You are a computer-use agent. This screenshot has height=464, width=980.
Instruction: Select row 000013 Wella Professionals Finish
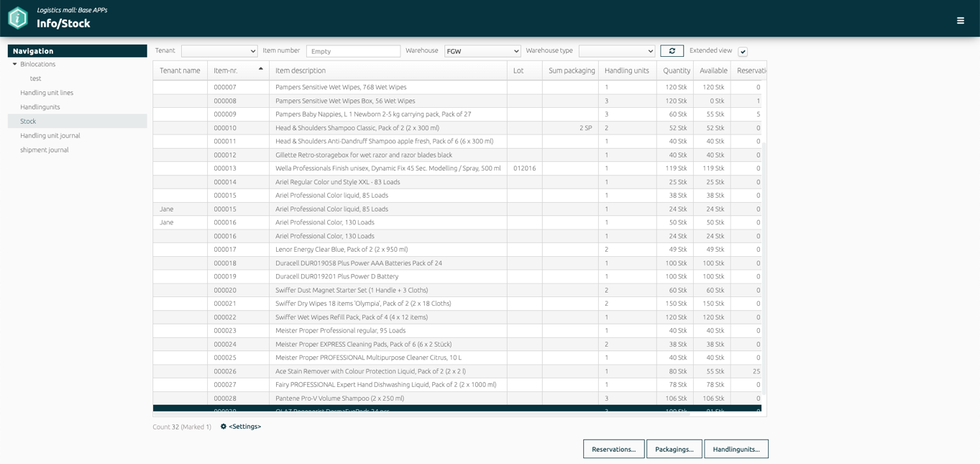pos(459,168)
